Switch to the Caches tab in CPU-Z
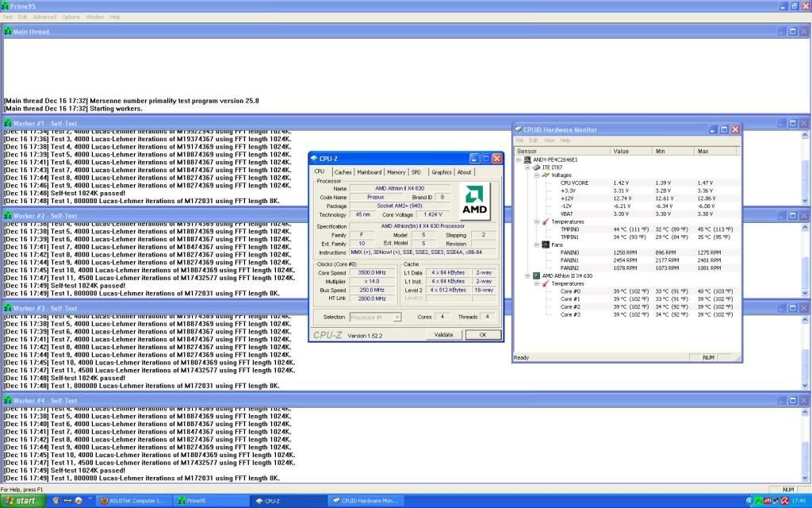The image size is (812, 508). pyautogui.click(x=343, y=172)
